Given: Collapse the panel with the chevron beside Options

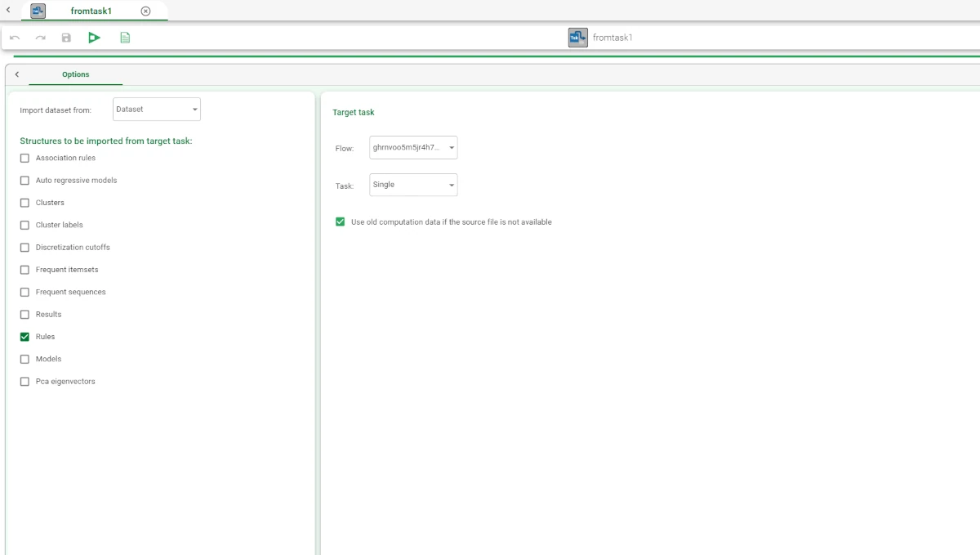Looking at the screenshot, I should (17, 74).
